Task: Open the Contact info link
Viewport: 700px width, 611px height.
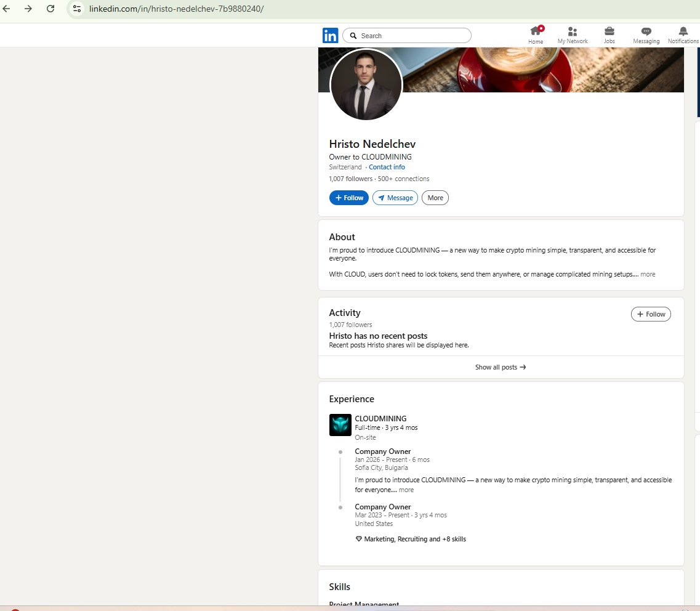Action: click(x=387, y=167)
